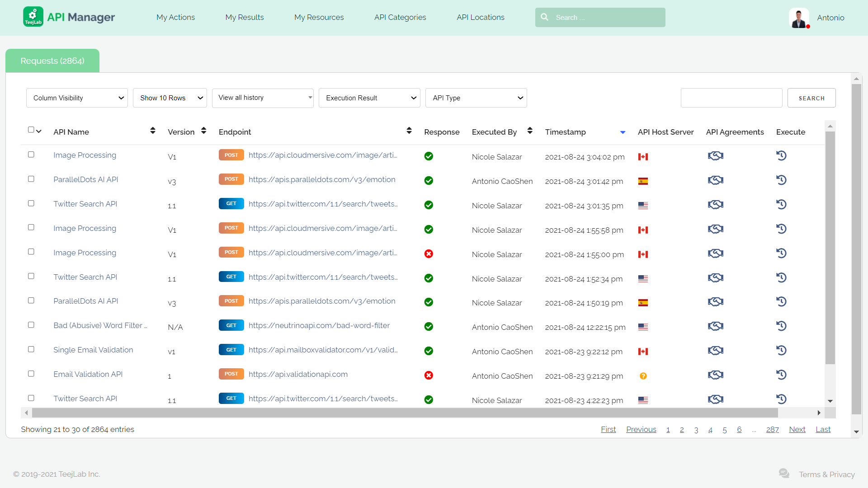Click the question mark host server icon for Email Validation API

(643, 376)
